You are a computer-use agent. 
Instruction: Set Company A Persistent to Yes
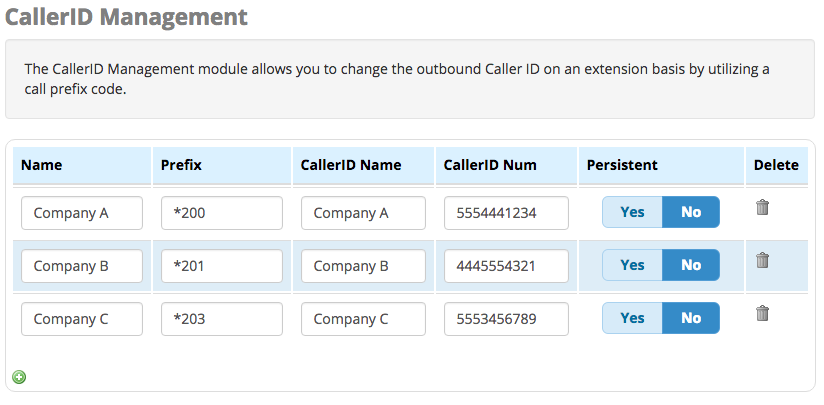[632, 212]
